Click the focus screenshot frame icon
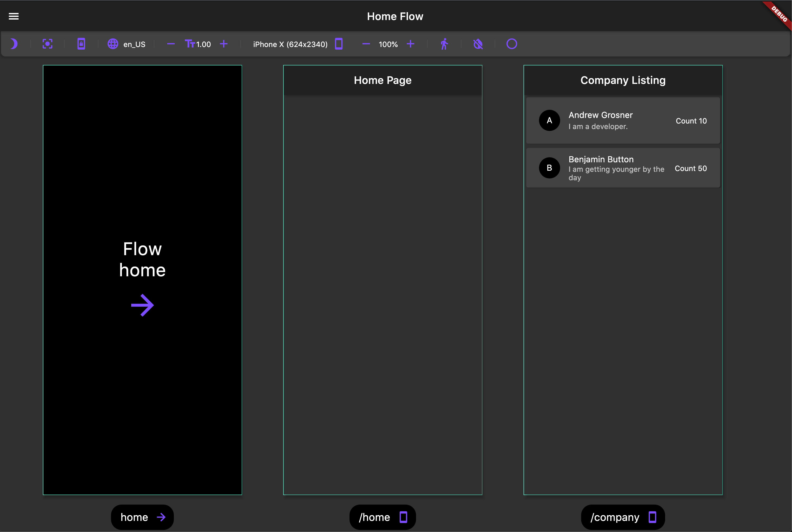Screen dimensions: 792x532 (47, 44)
